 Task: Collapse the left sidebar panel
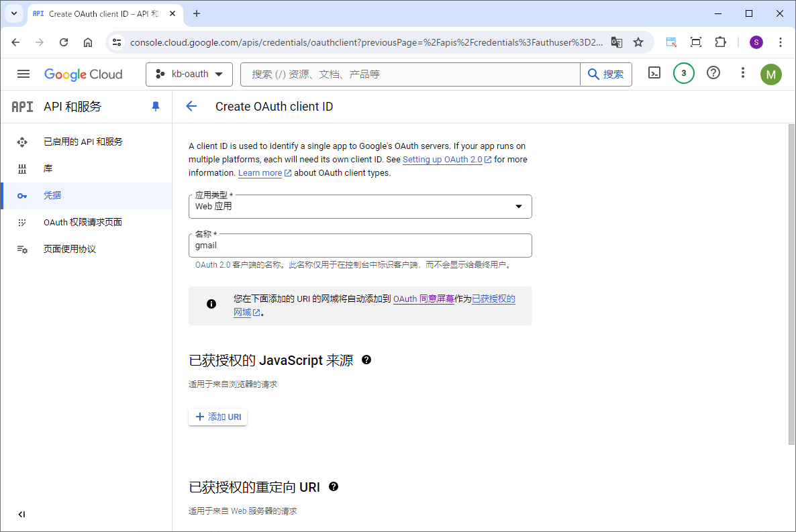[x=21, y=515]
